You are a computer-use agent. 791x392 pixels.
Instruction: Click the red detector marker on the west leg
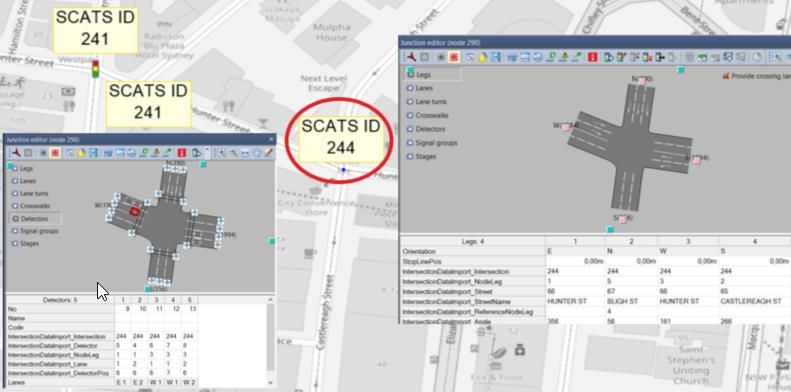point(134,212)
